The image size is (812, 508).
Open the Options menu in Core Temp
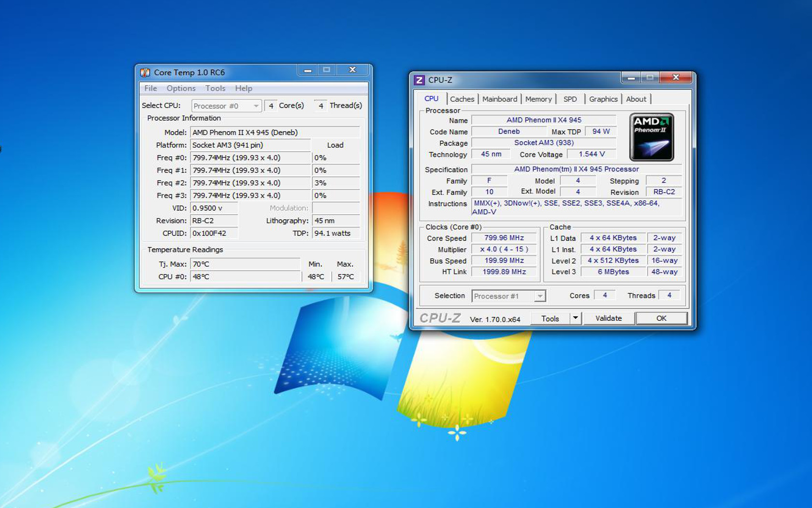(181, 88)
